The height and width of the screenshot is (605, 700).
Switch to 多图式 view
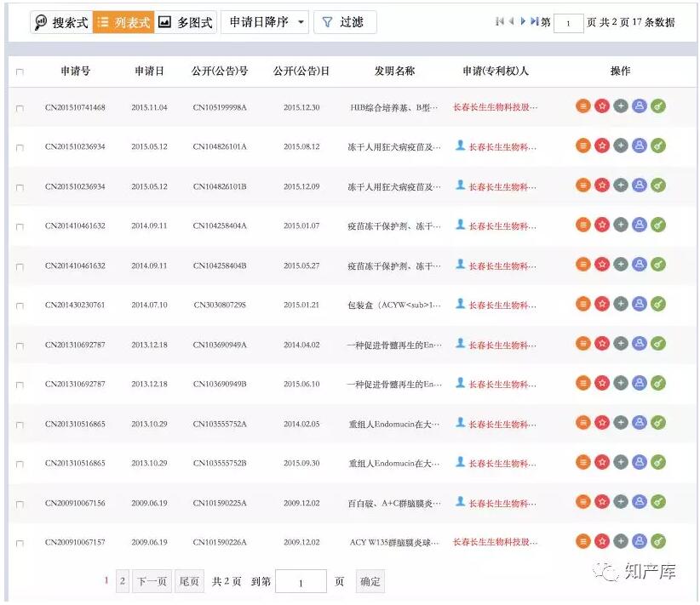coord(186,22)
